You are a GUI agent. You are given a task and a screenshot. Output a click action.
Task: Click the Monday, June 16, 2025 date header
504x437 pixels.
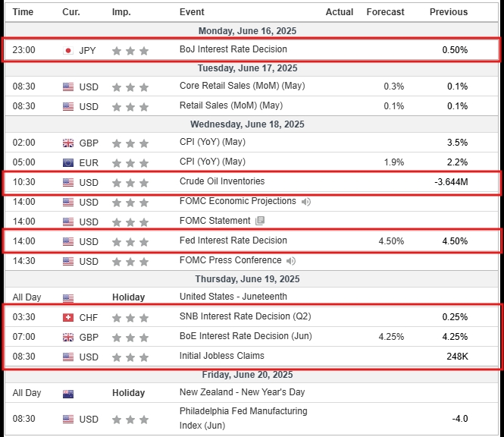coord(247,31)
